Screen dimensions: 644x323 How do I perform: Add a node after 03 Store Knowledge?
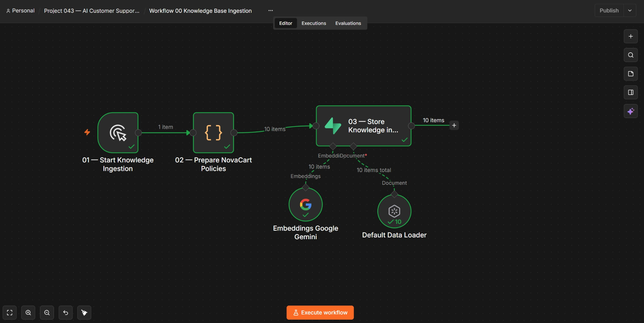[454, 125]
